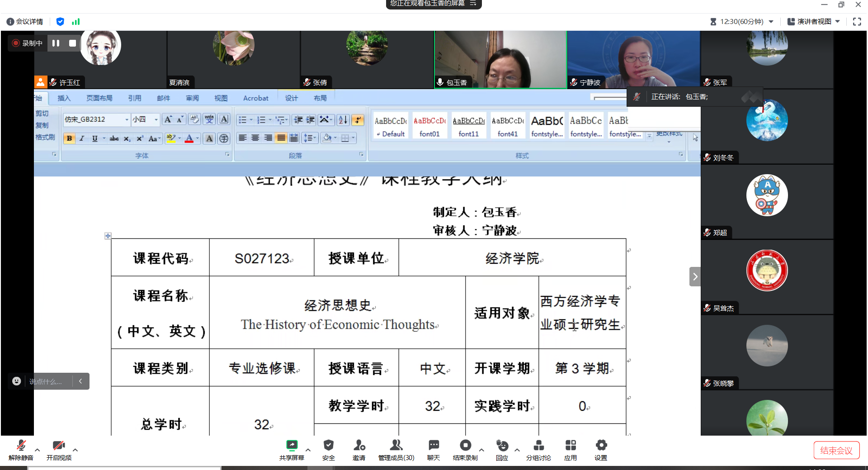Image resolution: width=868 pixels, height=470 pixels.
Task: Click the red 结束会议 button
Action: pos(836,451)
